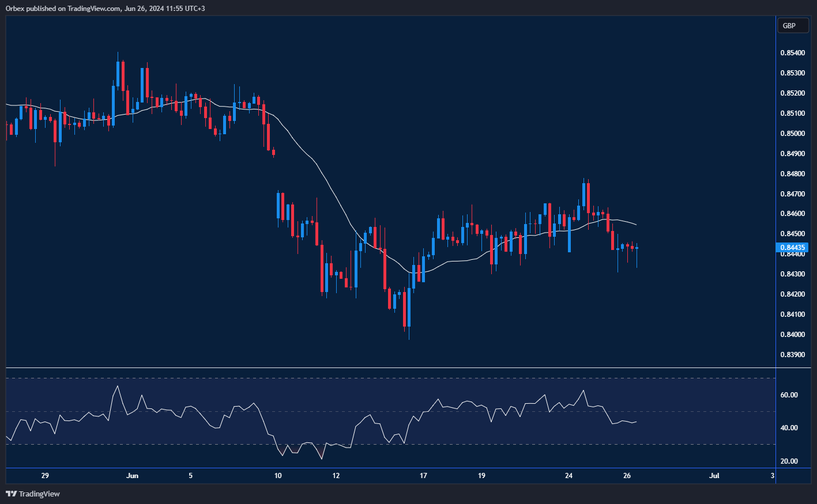Click the TradingView logo icon

click(x=11, y=494)
